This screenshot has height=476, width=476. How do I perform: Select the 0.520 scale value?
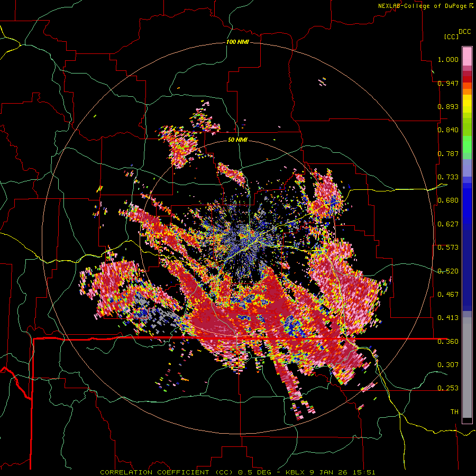[448, 271]
